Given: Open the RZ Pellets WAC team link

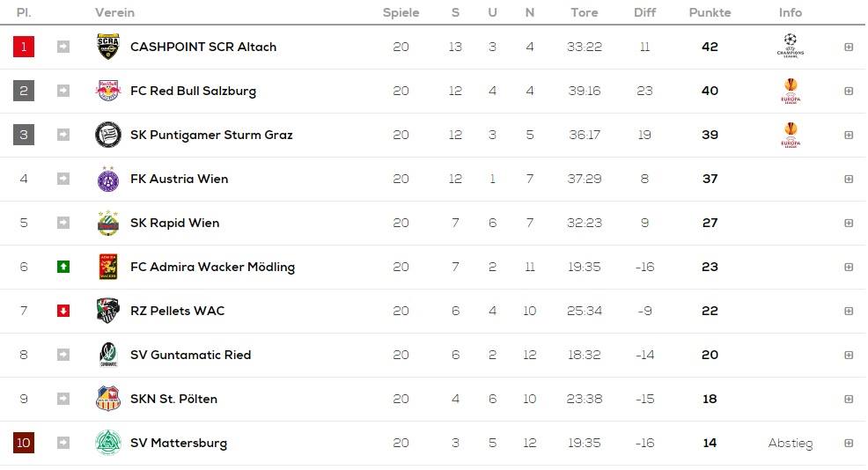Looking at the screenshot, I should (x=177, y=311).
